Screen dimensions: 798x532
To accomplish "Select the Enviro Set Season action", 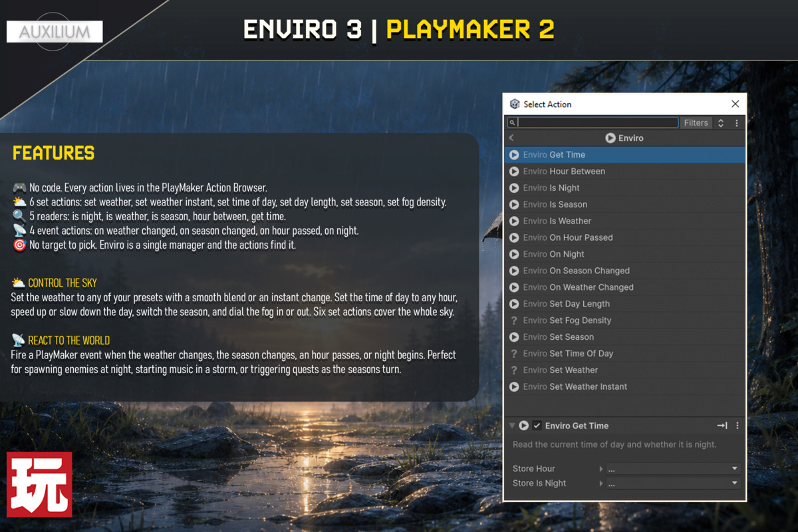I will click(625, 337).
